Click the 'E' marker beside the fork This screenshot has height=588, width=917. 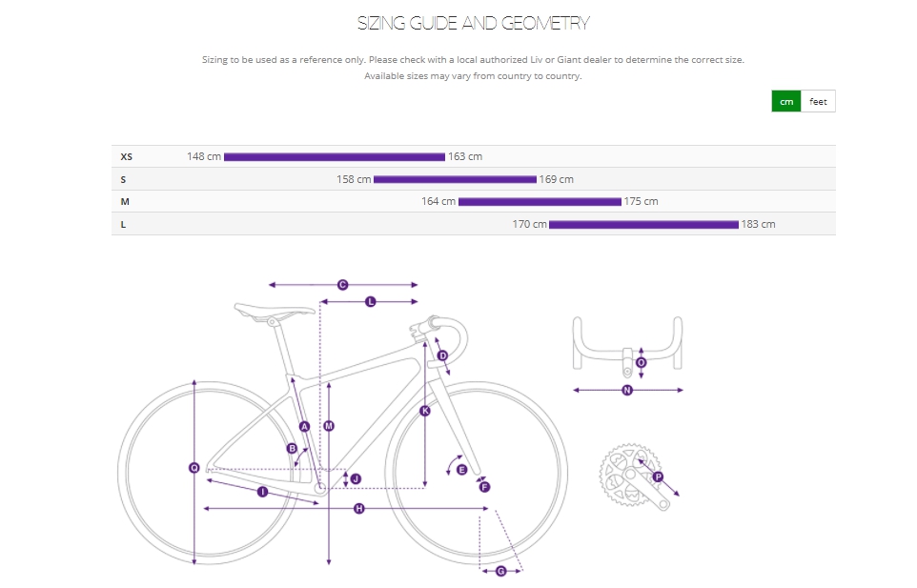click(x=462, y=470)
